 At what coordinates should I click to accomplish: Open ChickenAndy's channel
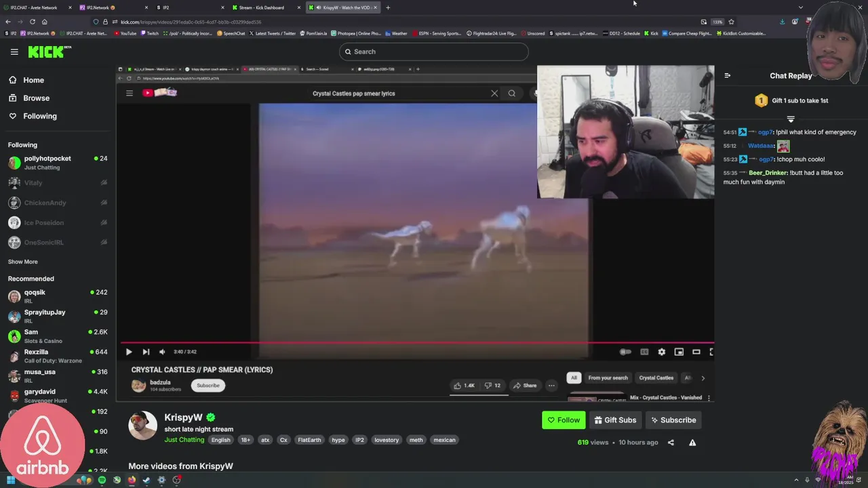[x=58, y=203]
